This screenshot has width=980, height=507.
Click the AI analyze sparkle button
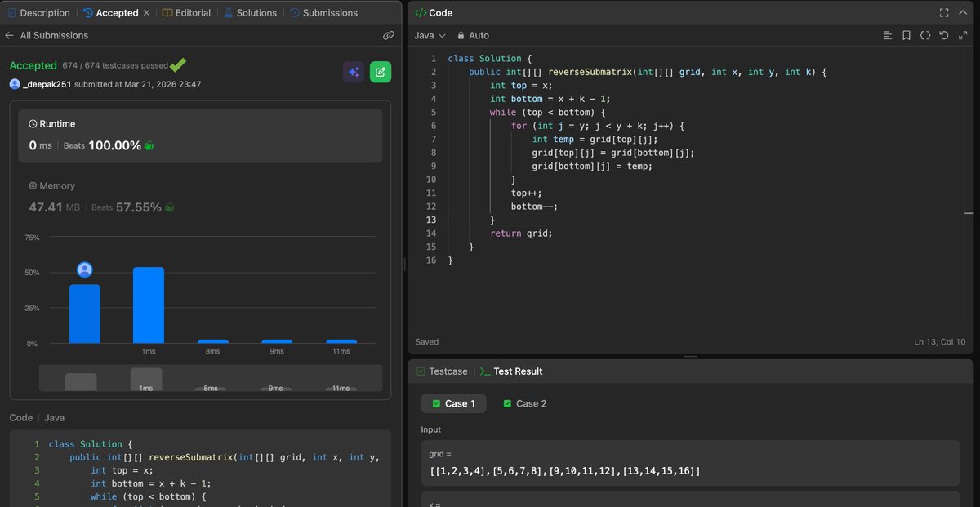(x=354, y=72)
